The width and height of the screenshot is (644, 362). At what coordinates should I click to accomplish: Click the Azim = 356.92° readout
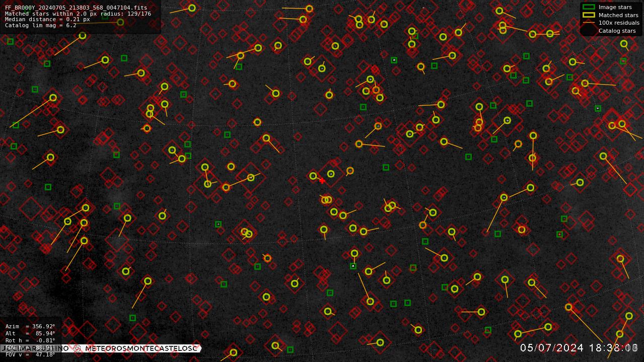30,327
